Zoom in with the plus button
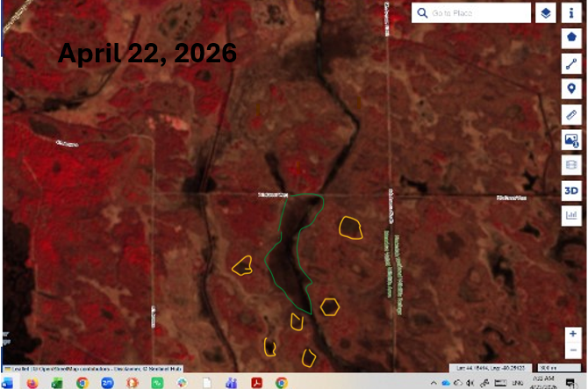The width and height of the screenshot is (588, 389). pos(572,335)
